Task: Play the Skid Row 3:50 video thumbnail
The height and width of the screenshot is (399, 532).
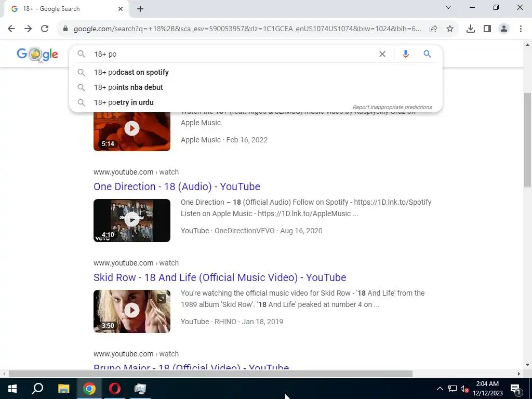Action: (132, 312)
